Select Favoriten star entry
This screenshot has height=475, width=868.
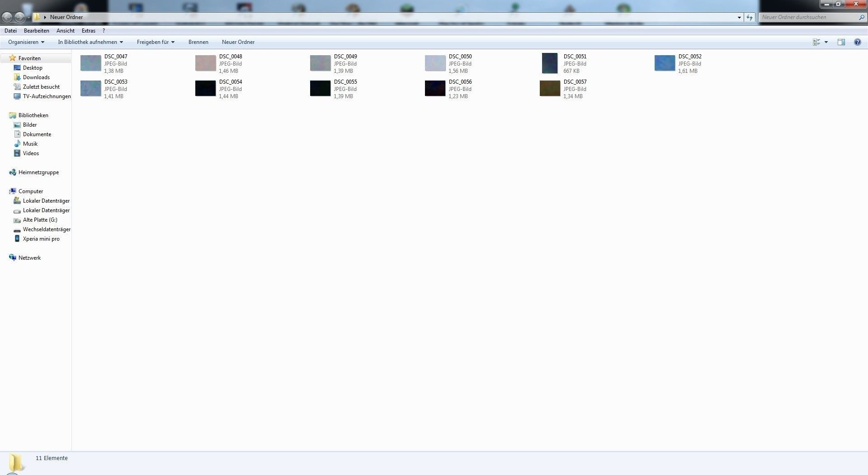pyautogui.click(x=29, y=58)
